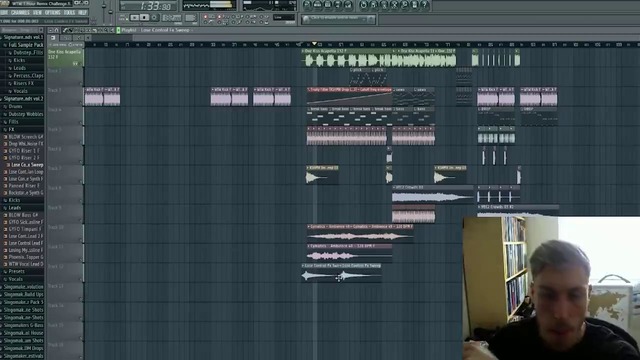Toggle the Browser view shortcut icon
This screenshot has height=360, width=640.
pos(338,5)
